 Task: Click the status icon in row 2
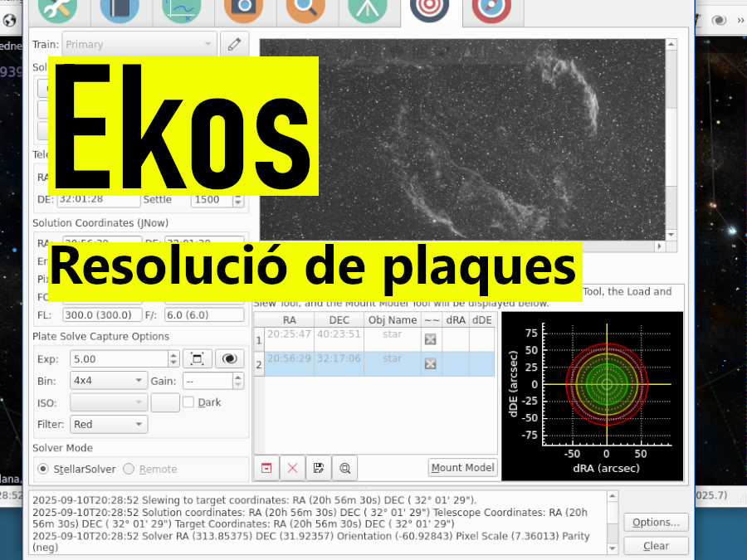click(x=431, y=364)
